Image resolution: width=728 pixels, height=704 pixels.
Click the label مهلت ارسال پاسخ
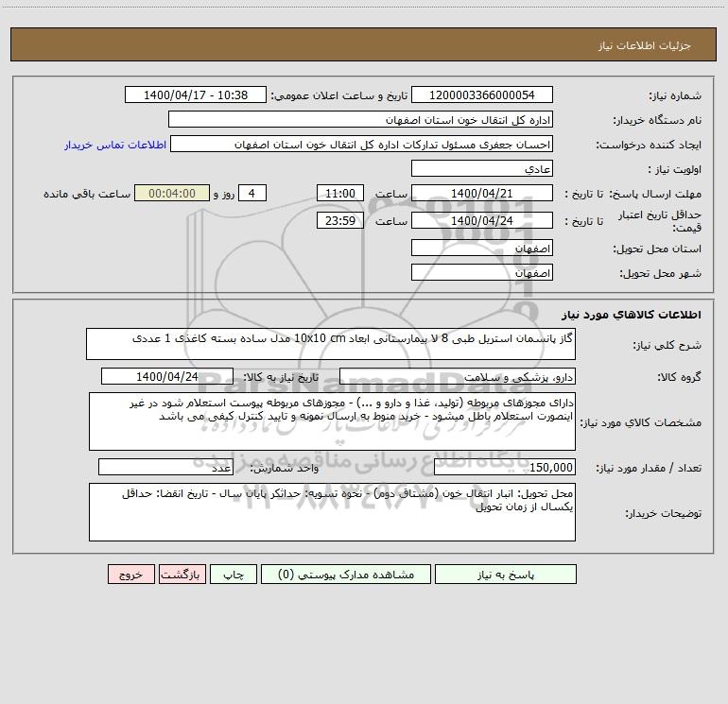(x=655, y=195)
